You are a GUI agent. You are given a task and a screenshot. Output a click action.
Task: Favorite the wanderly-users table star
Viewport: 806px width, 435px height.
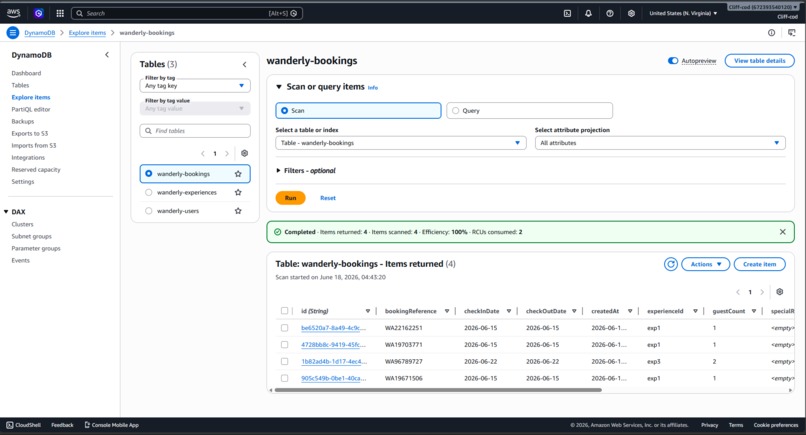238,211
